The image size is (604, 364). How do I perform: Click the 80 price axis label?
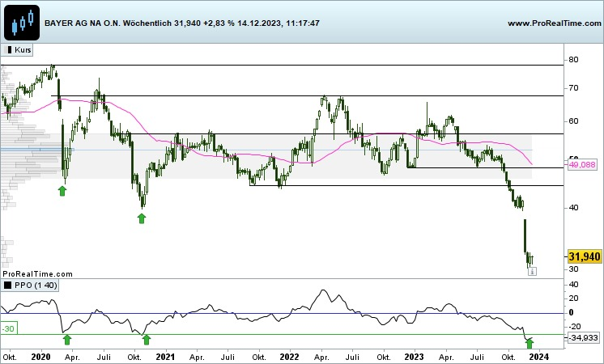[x=573, y=60]
